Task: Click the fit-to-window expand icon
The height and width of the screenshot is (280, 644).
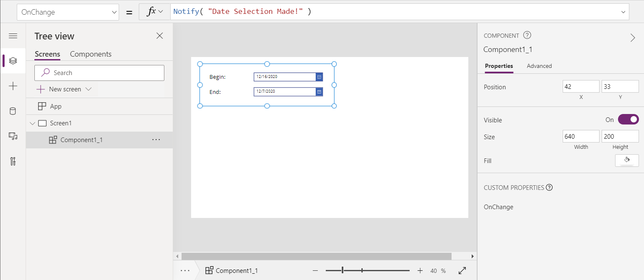Action: [462, 271]
